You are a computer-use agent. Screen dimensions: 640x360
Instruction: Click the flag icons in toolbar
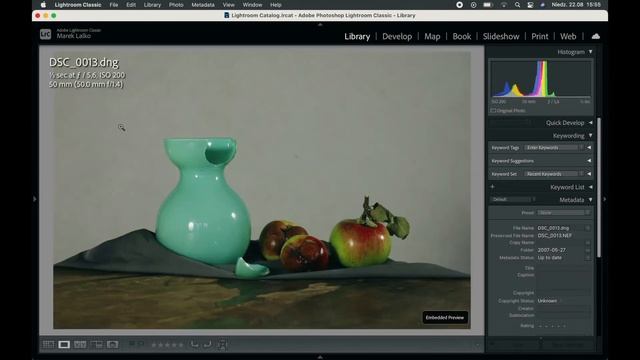(x=136, y=344)
